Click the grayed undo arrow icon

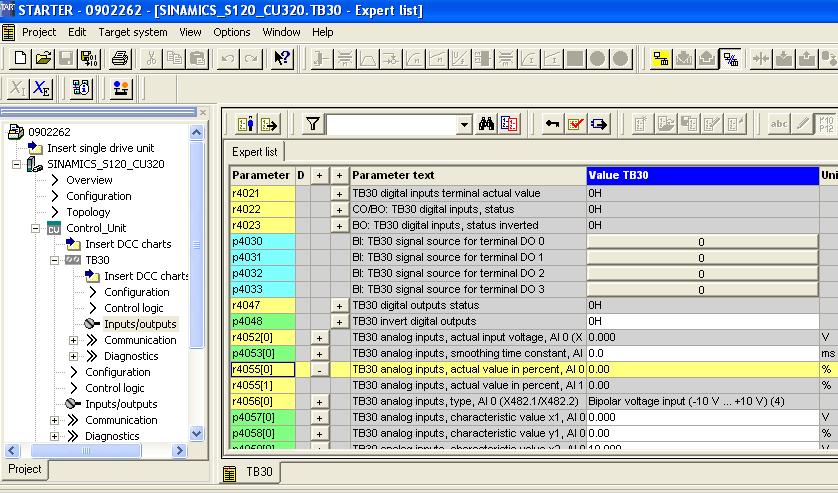pyautogui.click(x=228, y=58)
